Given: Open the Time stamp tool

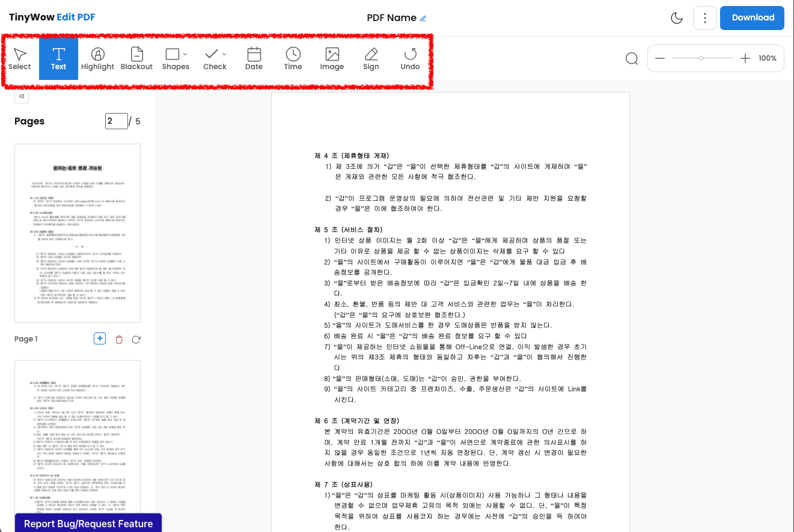Looking at the screenshot, I should click(x=293, y=58).
